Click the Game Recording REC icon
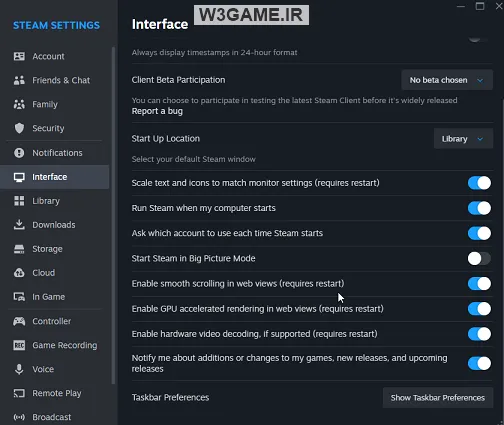Viewport: 504px width, 425px height. click(x=19, y=345)
